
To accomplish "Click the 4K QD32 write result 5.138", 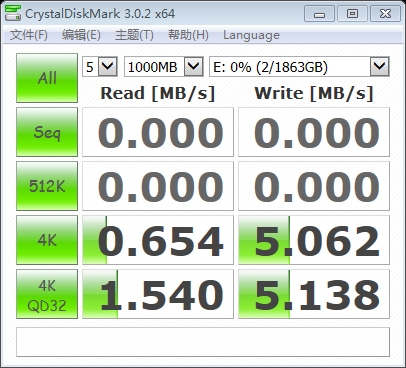I will [x=314, y=294].
